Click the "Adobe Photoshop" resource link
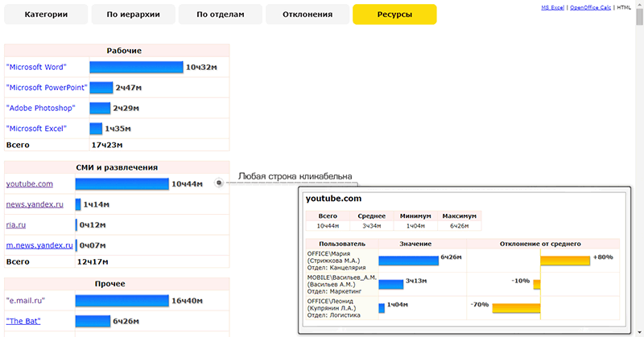Viewport: 644px width, 337px height. [40, 108]
